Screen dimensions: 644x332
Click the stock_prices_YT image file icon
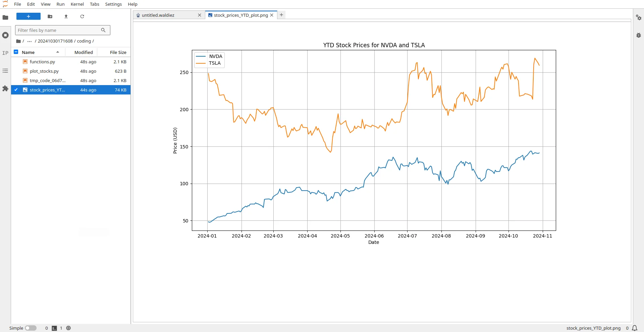point(25,90)
